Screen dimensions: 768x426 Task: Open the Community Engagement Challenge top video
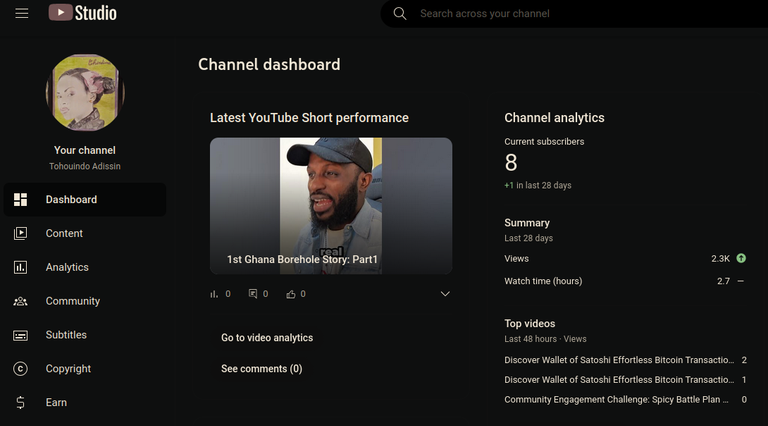click(616, 400)
